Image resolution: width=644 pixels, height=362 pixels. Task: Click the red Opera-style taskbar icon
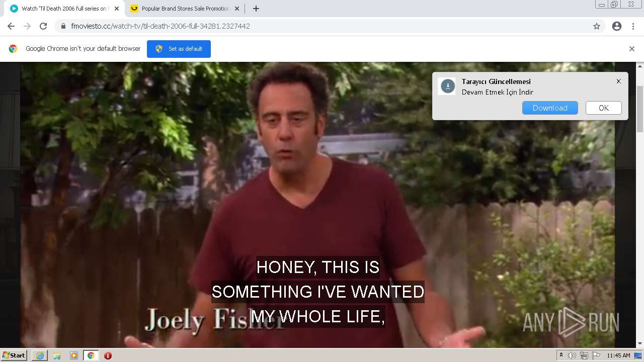click(108, 355)
